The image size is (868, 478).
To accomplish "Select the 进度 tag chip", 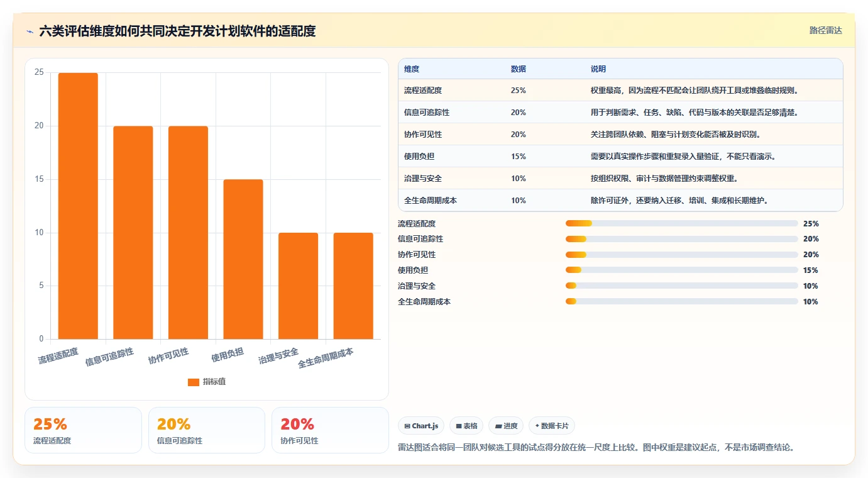I will 506,426.
